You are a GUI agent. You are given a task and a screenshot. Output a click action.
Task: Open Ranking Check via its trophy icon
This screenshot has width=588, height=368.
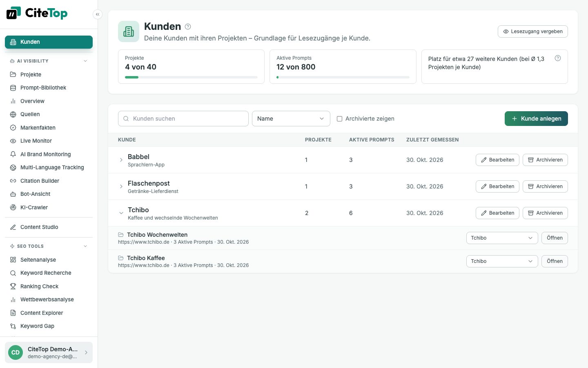[x=13, y=286]
